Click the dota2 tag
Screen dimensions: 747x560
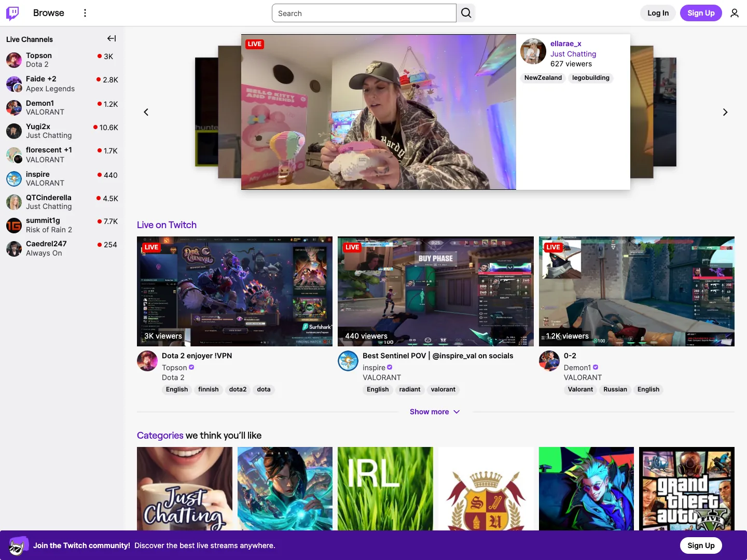[x=238, y=389]
